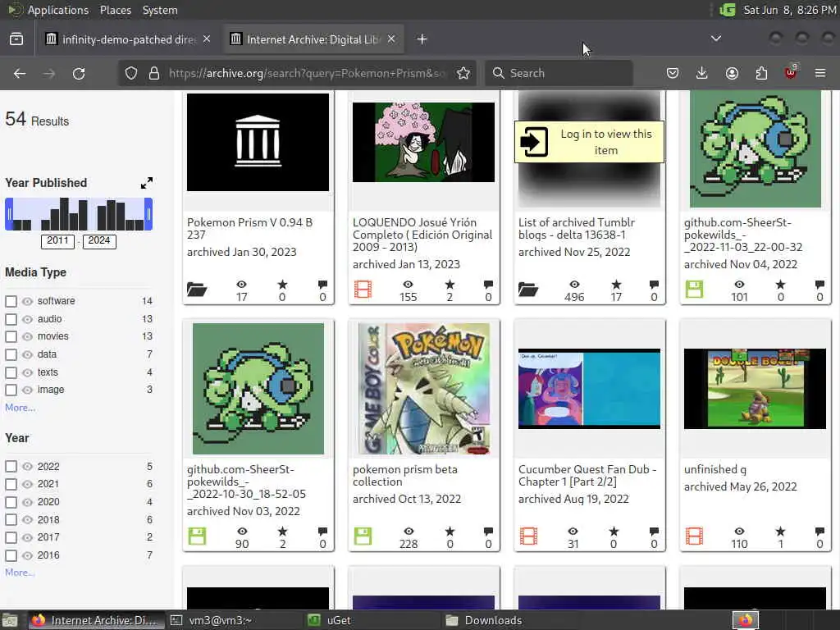840x630 pixels.
Task: Click the login arrow icon on Tumblr item
Action: [x=533, y=142]
